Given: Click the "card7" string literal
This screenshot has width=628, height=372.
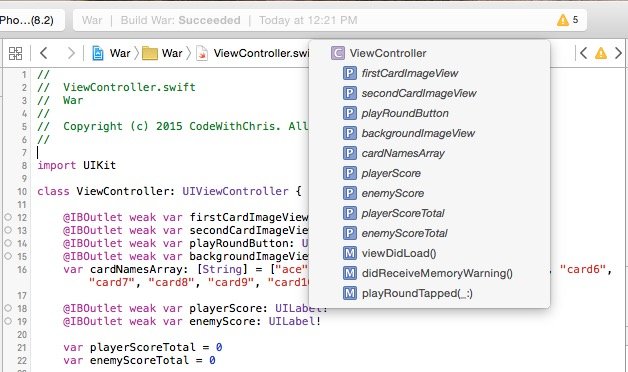Looking at the screenshot, I should 112,282.
